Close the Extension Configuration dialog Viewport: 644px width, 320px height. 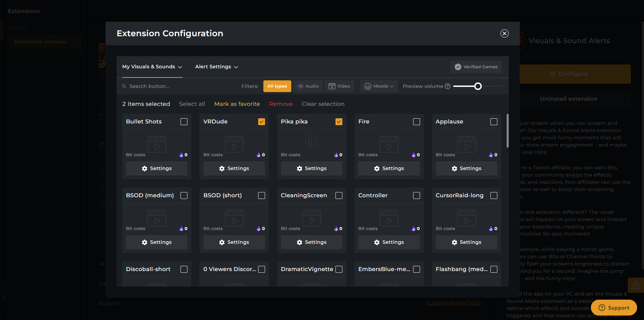click(x=504, y=33)
